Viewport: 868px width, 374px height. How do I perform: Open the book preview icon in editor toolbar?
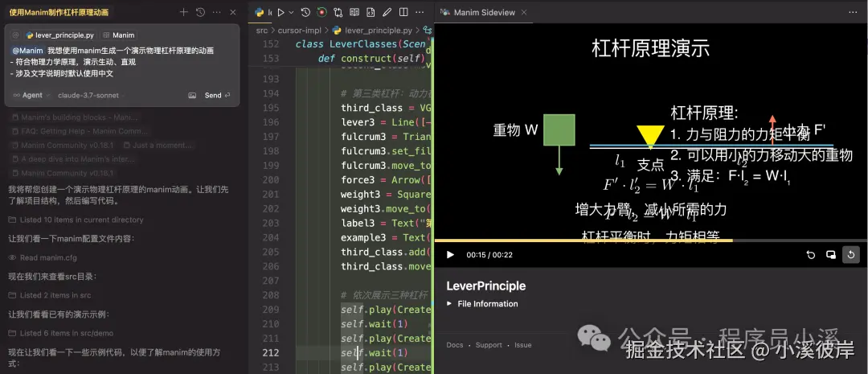coord(354,12)
